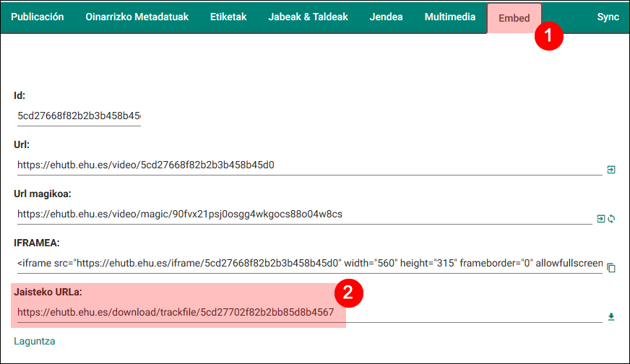Open the Sync tab
This screenshot has height=364, width=630.
[608, 17]
